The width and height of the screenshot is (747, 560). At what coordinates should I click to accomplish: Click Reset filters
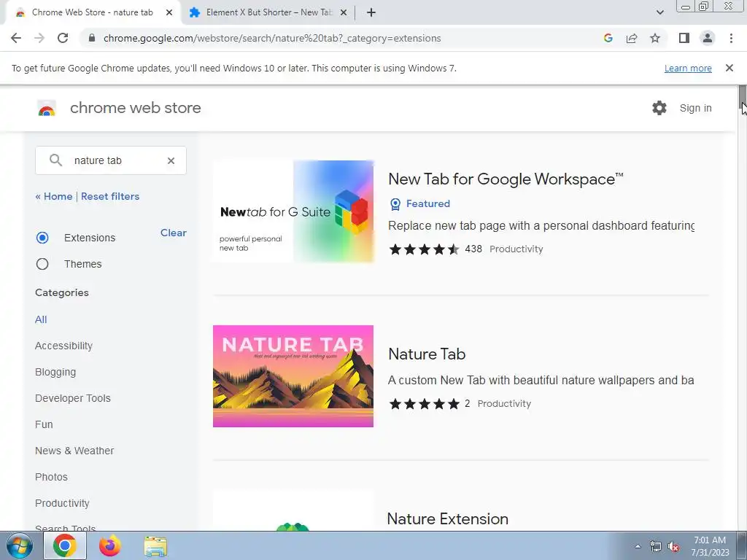tap(110, 196)
